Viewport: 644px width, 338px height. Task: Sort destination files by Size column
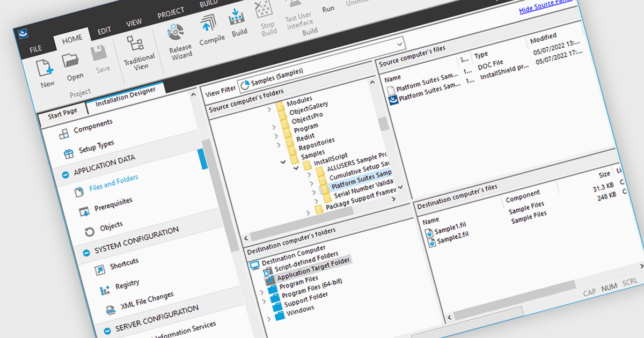click(604, 174)
